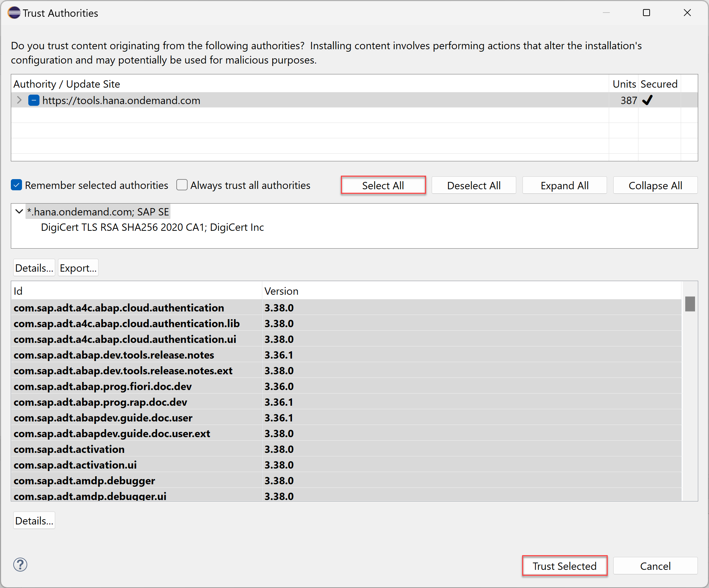
Task: Click the Collapse All button
Action: (655, 185)
